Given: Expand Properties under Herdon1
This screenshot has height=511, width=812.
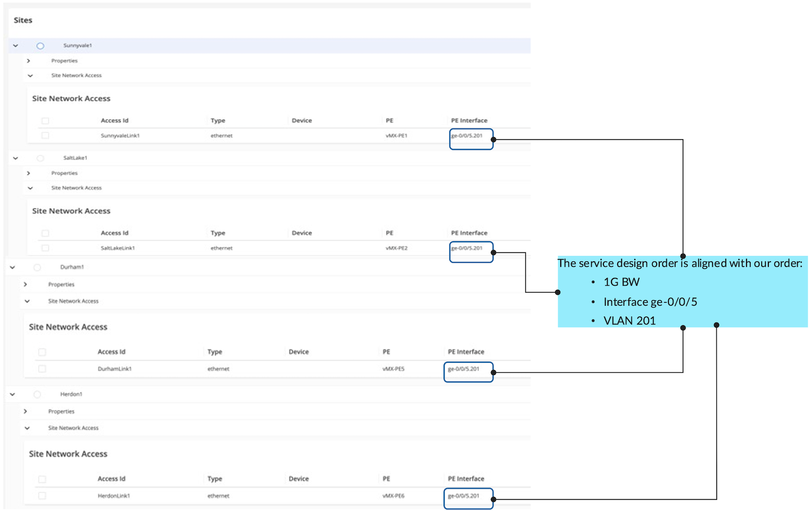Looking at the screenshot, I should [x=25, y=411].
